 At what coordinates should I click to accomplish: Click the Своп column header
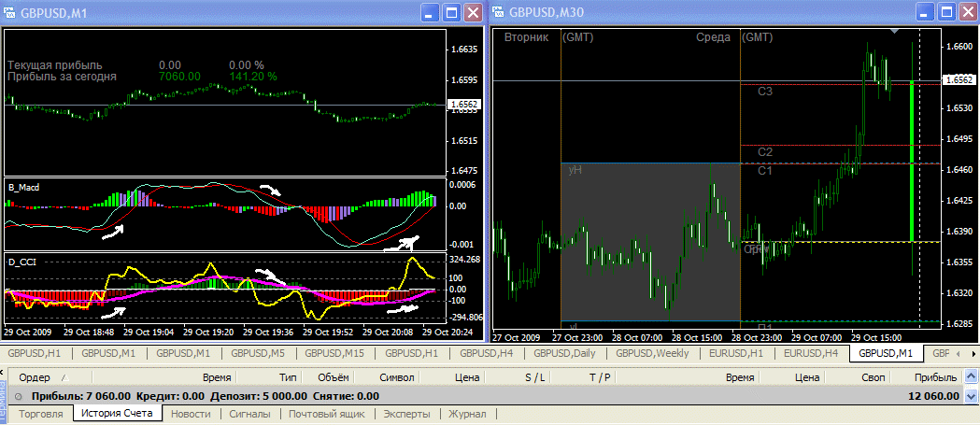click(873, 377)
